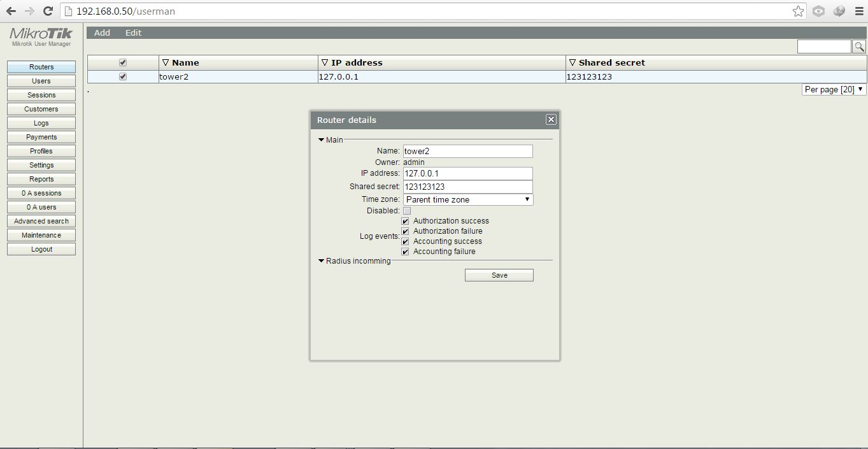Open the Profiles section
Viewport: 868px width, 449px height.
[41, 151]
